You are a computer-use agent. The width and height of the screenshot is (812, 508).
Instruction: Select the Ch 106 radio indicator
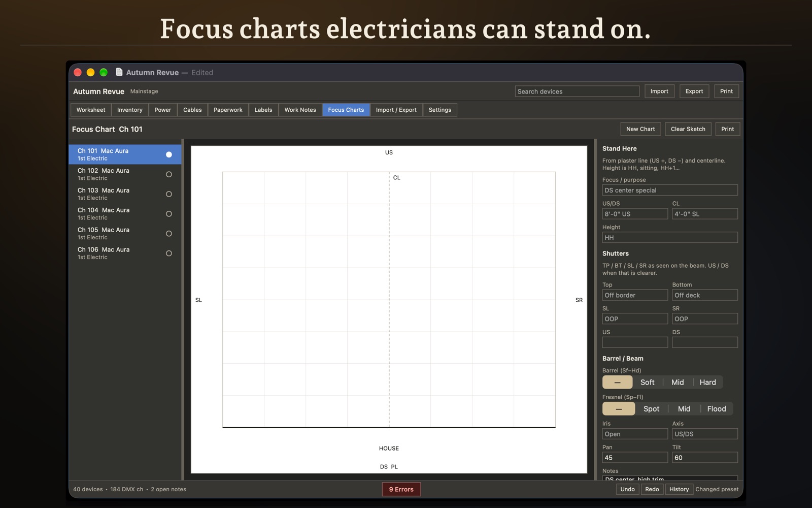[x=169, y=253]
